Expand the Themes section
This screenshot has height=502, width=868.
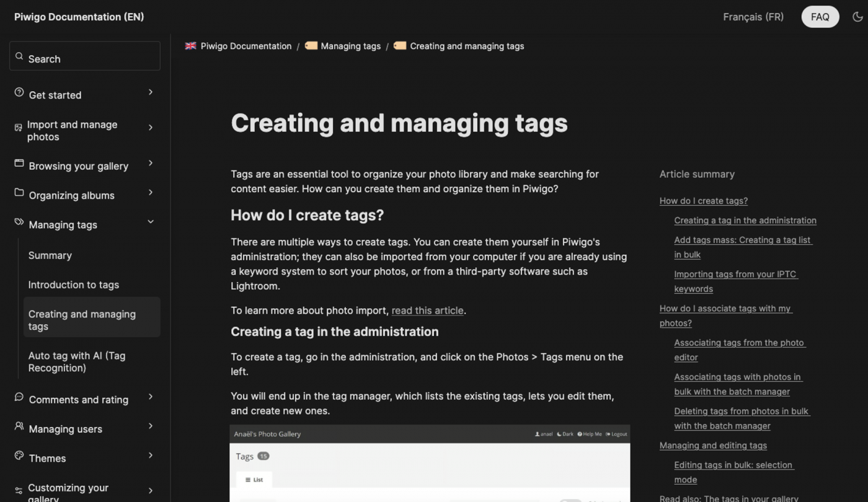tap(150, 455)
